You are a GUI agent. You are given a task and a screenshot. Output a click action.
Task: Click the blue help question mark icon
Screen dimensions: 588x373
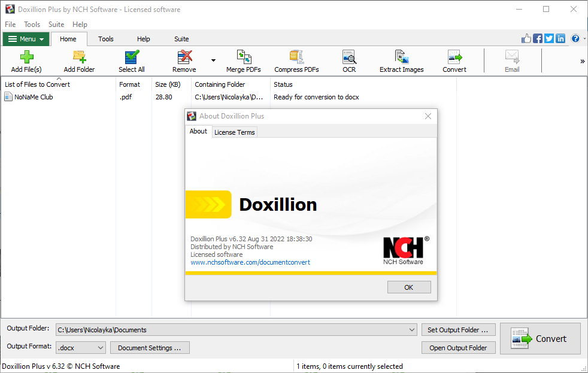click(575, 38)
